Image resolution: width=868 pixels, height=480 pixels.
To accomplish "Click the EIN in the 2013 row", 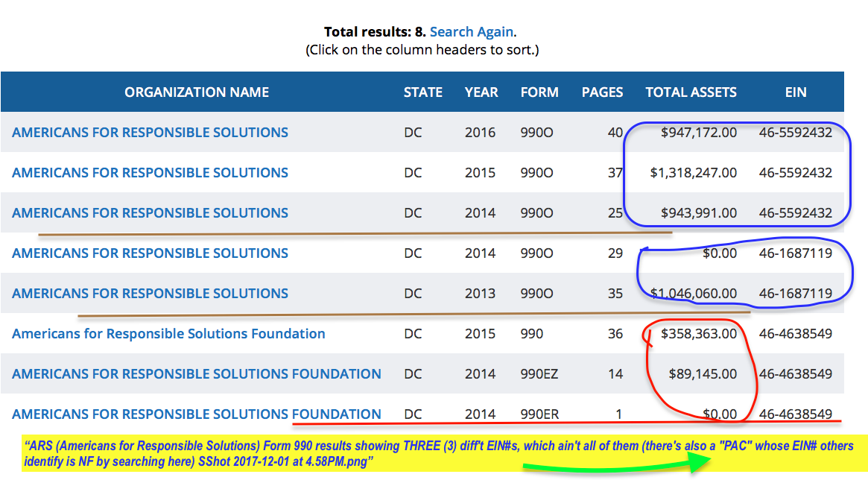I will [795, 294].
